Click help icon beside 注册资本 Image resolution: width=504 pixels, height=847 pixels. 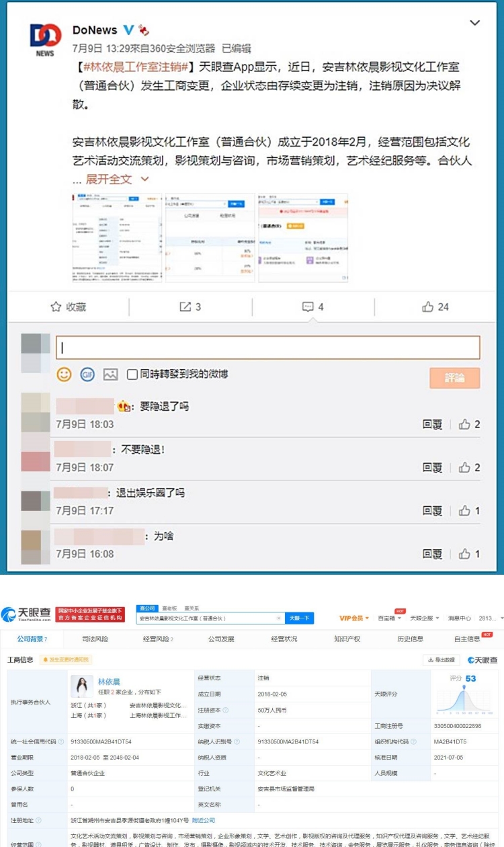point(225,710)
